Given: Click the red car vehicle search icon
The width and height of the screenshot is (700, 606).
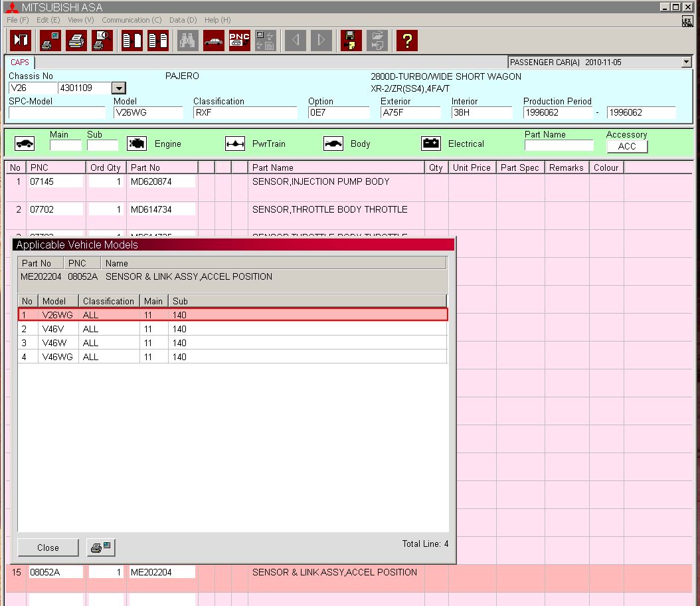Looking at the screenshot, I should click(x=213, y=41).
